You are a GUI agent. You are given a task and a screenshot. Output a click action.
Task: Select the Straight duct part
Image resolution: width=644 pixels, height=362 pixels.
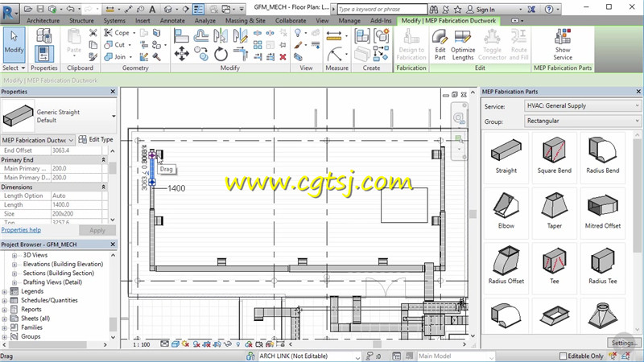pyautogui.click(x=506, y=156)
